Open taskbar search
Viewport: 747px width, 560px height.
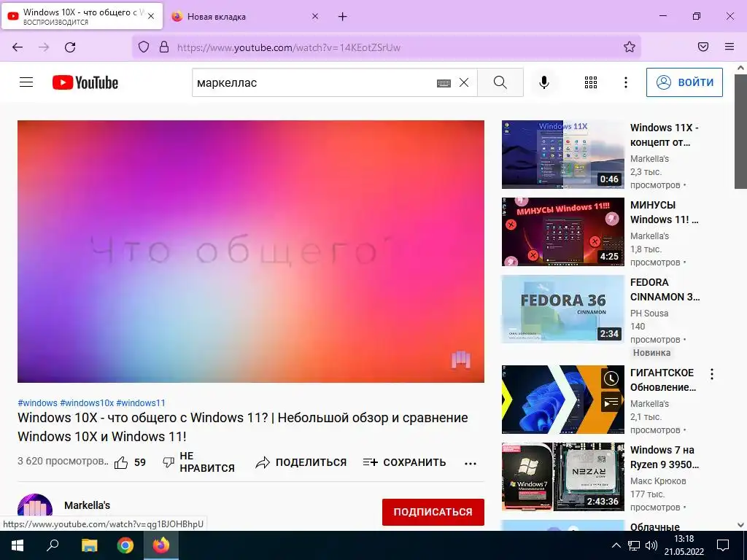[53, 545]
